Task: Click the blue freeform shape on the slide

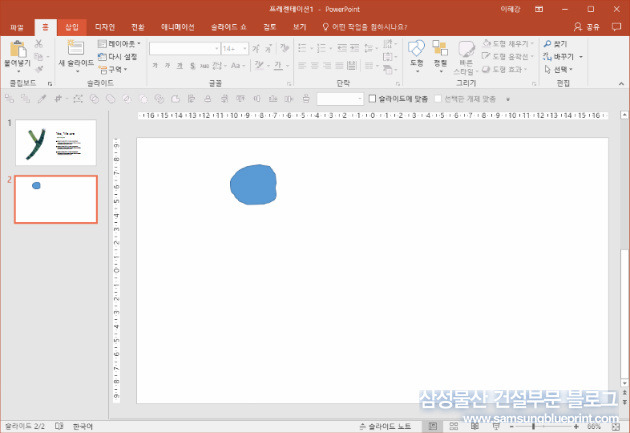Action: click(x=253, y=185)
